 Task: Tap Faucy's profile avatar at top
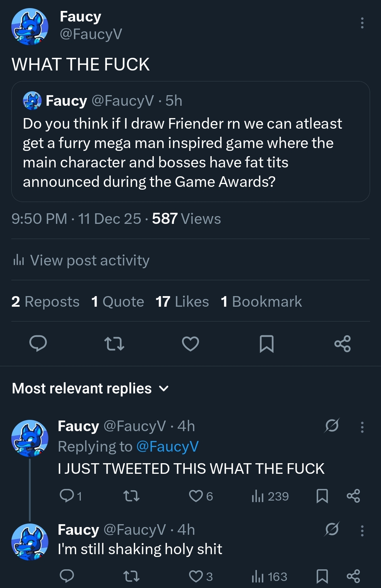point(30,26)
